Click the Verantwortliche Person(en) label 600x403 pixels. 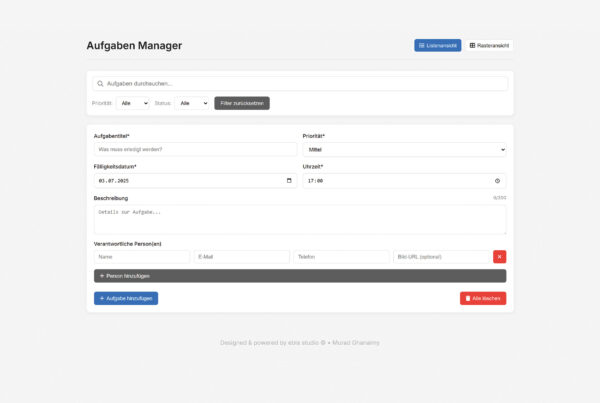click(127, 244)
